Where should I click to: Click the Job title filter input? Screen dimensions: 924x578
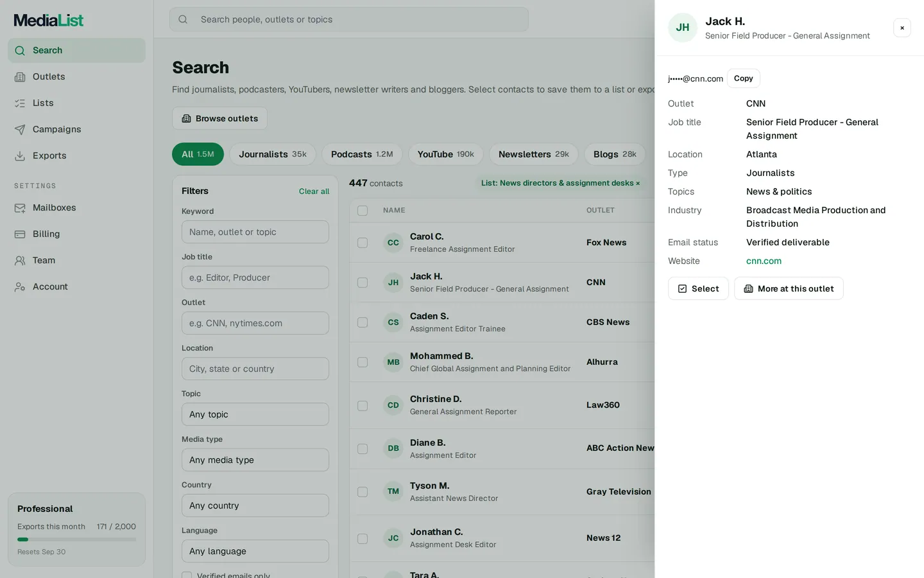pyautogui.click(x=255, y=277)
